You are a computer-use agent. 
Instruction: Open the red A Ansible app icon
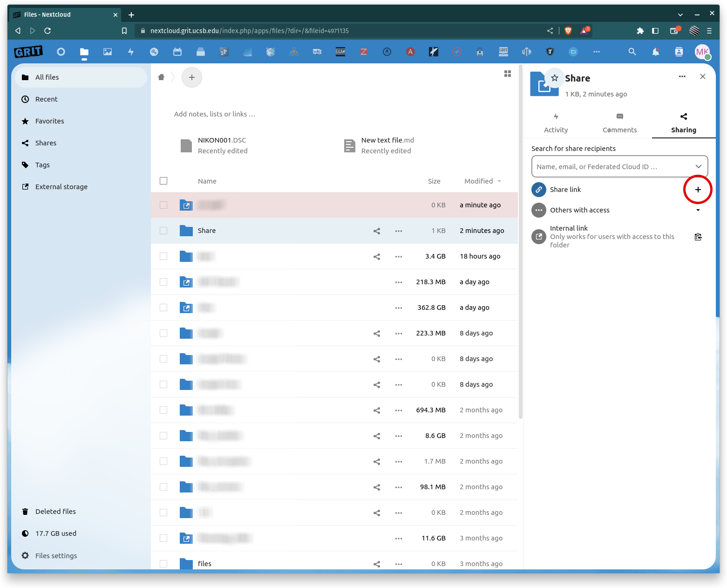pos(410,52)
